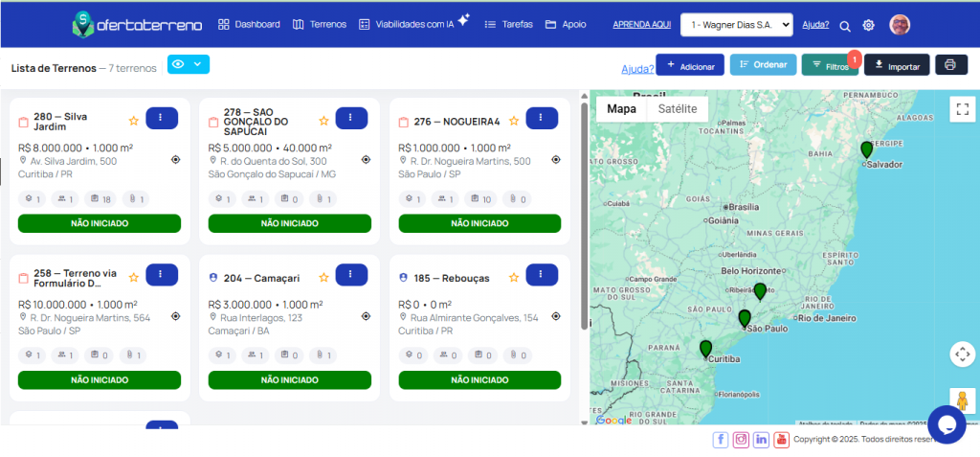Toggle fullscreen map view icon
The image size is (980, 457).
(962, 109)
